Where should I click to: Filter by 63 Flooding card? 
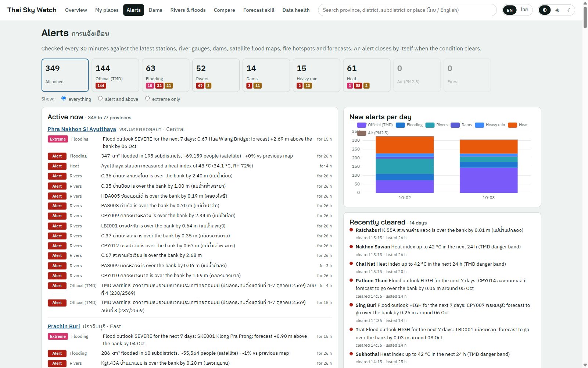point(165,75)
